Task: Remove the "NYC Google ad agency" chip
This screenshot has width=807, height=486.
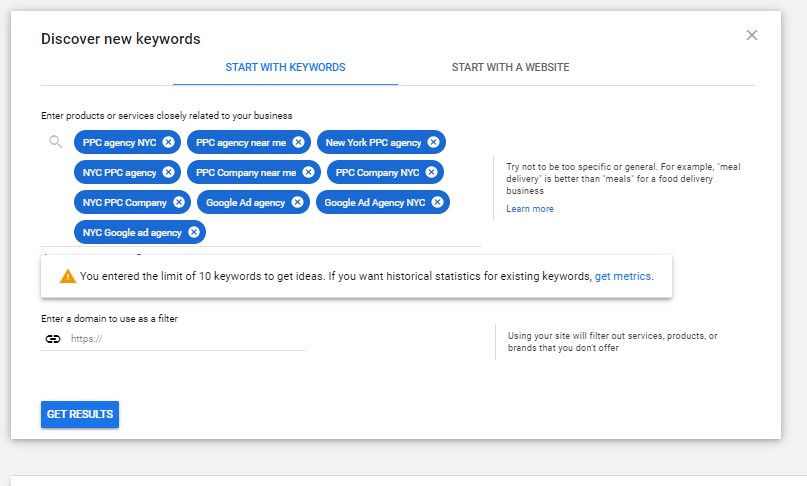Action: pos(194,232)
